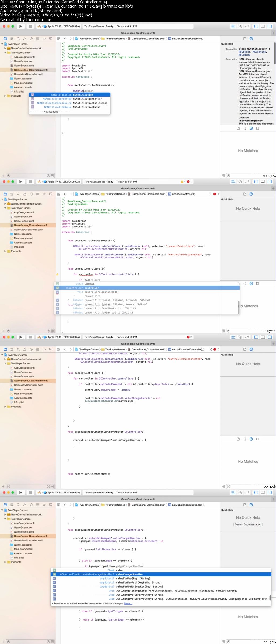Image resolution: width=276 pixels, height=644 pixels.
Task: Click Stop button in 4:41 PM Xcode frame
Action: [x=30, y=26]
